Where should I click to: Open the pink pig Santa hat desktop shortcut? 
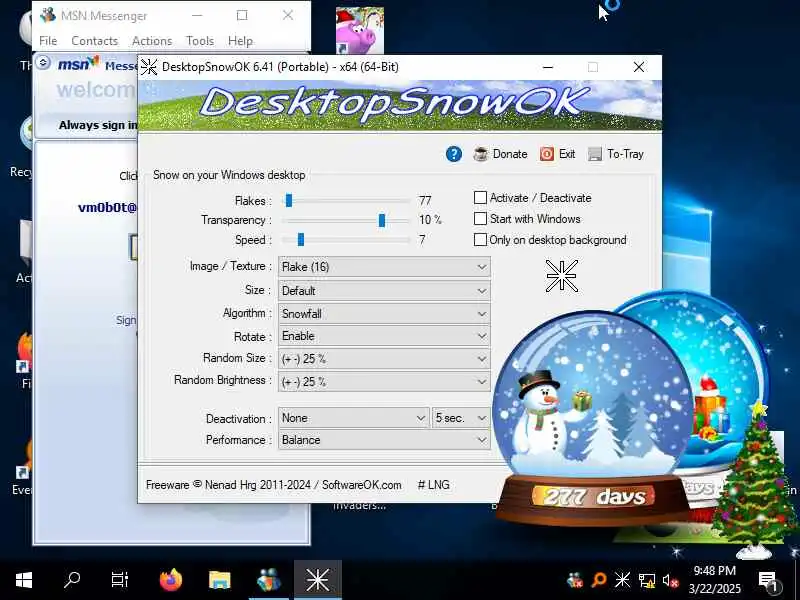click(x=360, y=31)
